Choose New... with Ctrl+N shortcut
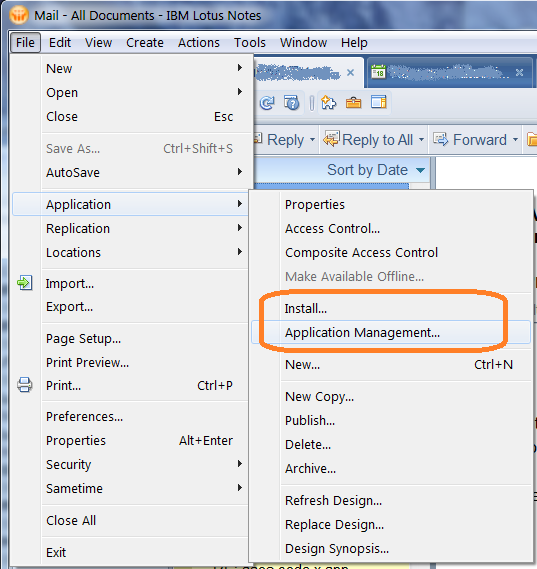537x569 pixels. pyautogui.click(x=391, y=364)
